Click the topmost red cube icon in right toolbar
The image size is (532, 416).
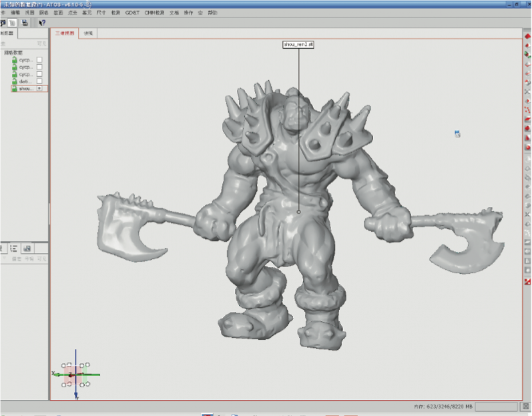527,36
